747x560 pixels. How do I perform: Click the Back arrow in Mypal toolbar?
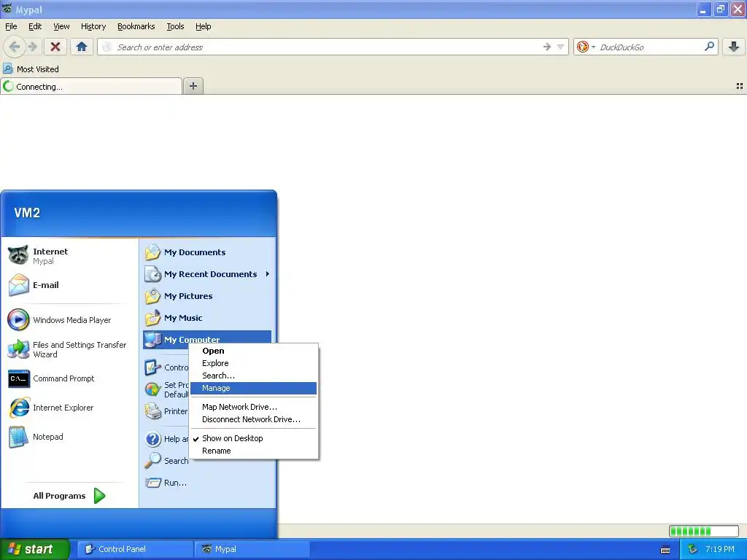(15, 47)
